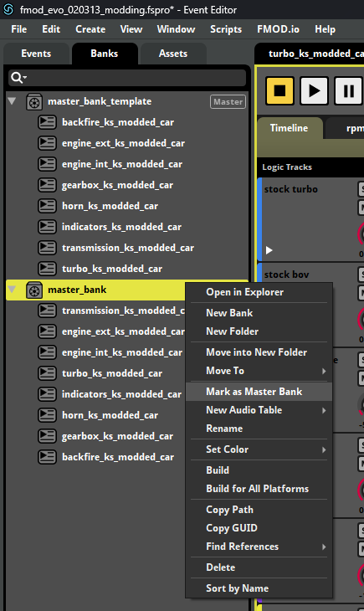This screenshot has width=364, height=611.
Task: Click backfire_ks_modded_car event icon under master_bank_template
Action: (x=47, y=122)
